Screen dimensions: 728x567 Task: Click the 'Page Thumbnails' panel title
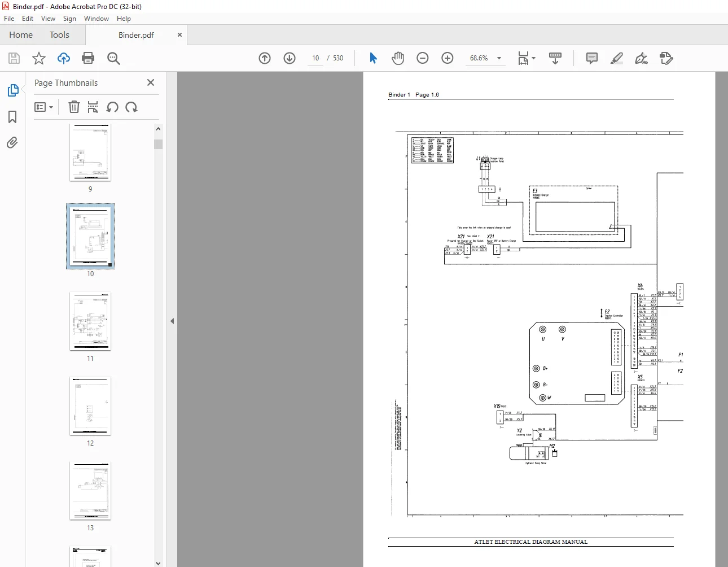66,83
